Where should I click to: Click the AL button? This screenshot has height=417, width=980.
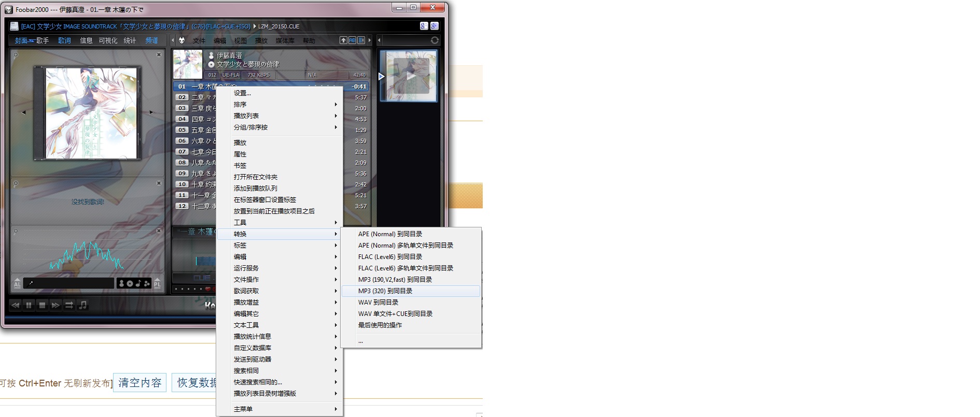tap(17, 283)
